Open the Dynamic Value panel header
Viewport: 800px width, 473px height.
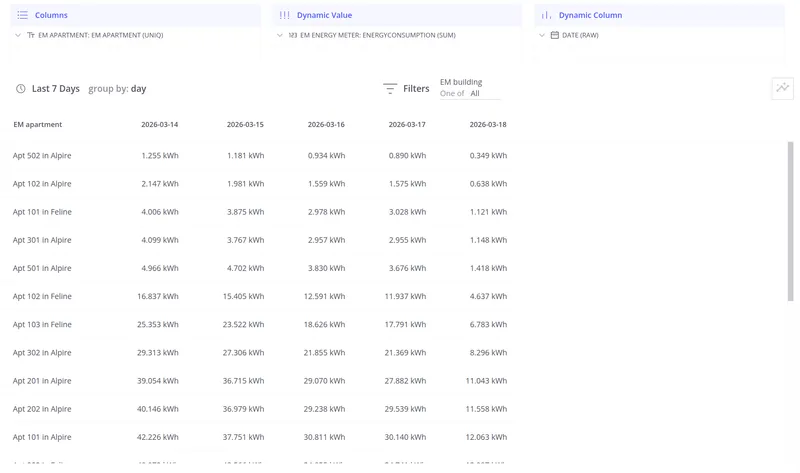click(397, 15)
